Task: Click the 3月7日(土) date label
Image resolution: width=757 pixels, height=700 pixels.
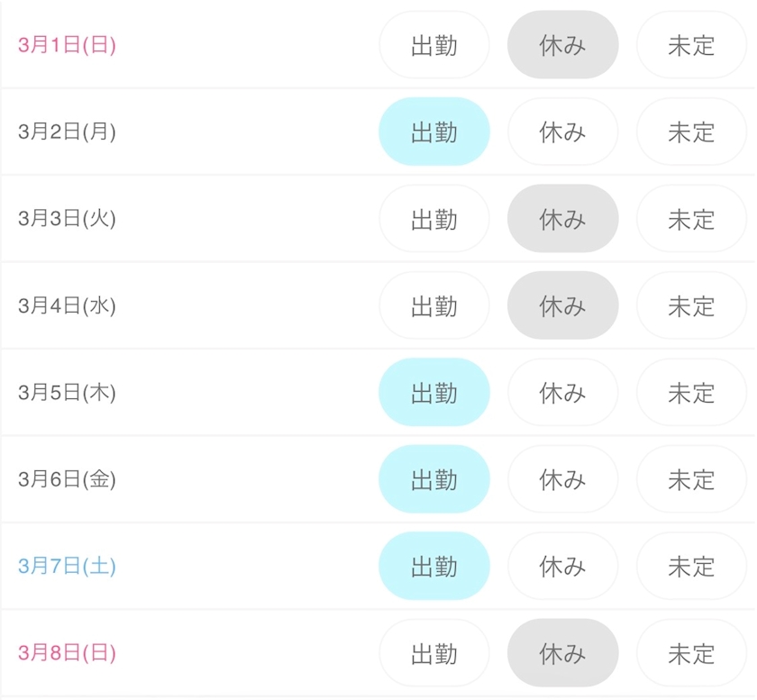Action: click(67, 567)
